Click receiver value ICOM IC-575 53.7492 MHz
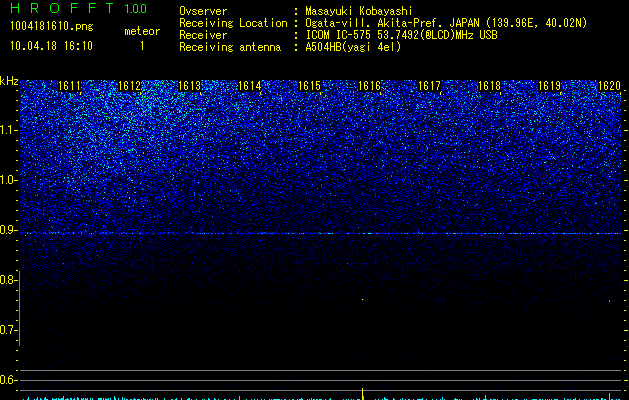The image size is (629, 400). click(401, 35)
